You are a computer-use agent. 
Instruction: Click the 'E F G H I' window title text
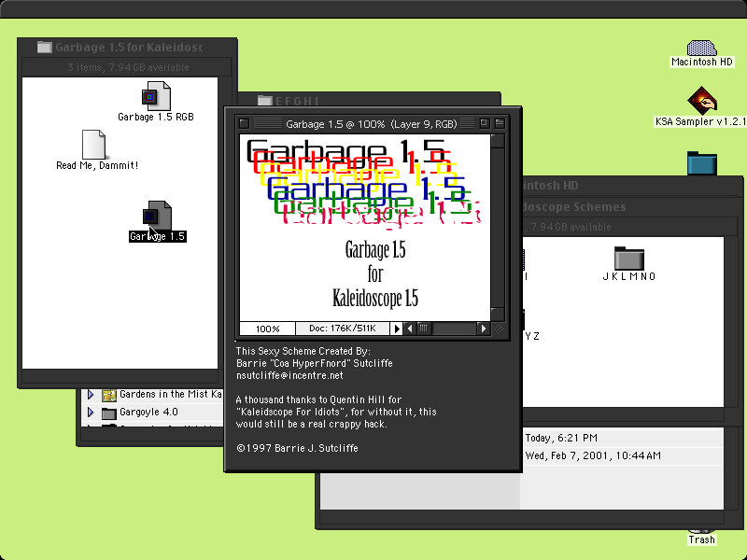pos(297,101)
